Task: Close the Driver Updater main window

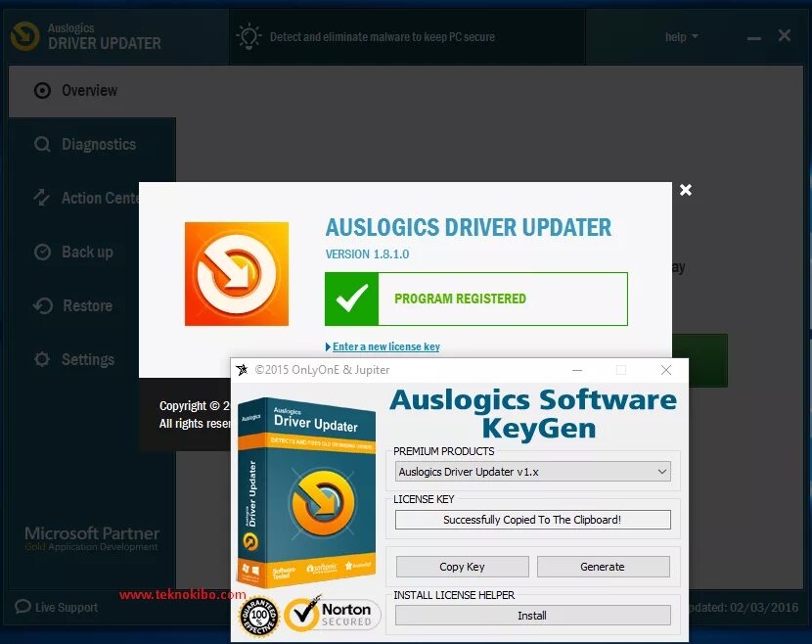Action: [x=784, y=35]
